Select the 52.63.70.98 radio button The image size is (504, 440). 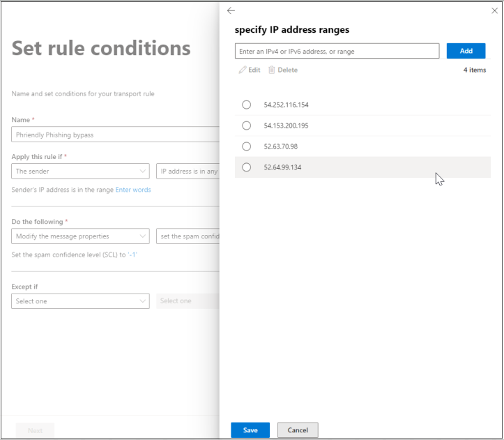click(x=247, y=146)
